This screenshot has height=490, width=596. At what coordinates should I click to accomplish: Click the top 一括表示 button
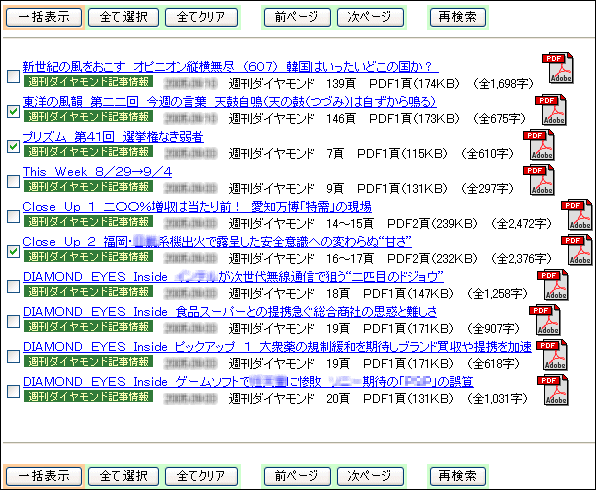(x=44, y=17)
